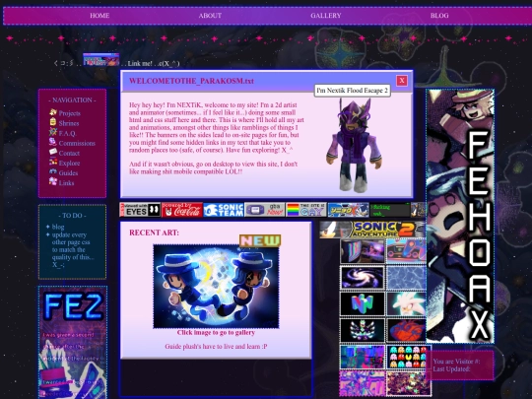The height and width of the screenshot is (399, 532).
Task: Click the Pac-Man ghosts stamp
Action: tap(409, 357)
